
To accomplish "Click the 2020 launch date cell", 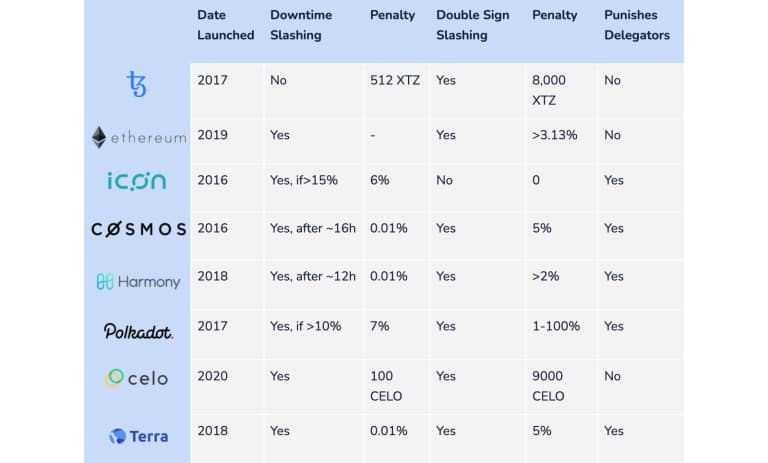I will 213,376.
